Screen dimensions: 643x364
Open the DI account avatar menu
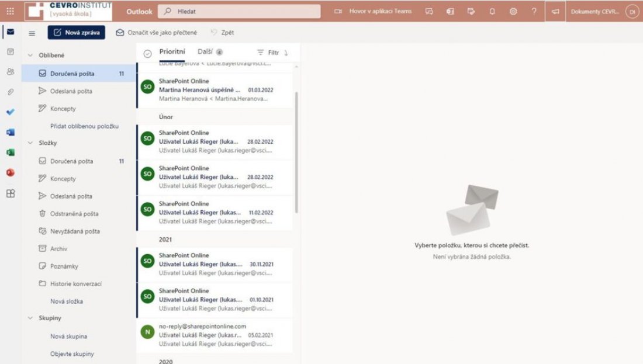632,12
